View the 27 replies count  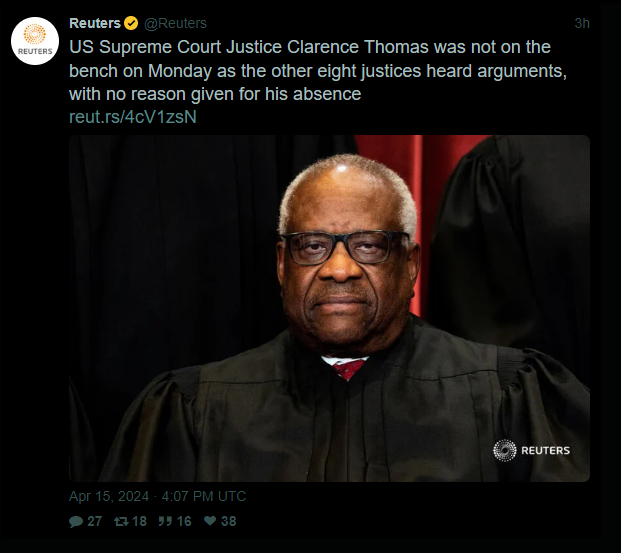tap(94, 521)
